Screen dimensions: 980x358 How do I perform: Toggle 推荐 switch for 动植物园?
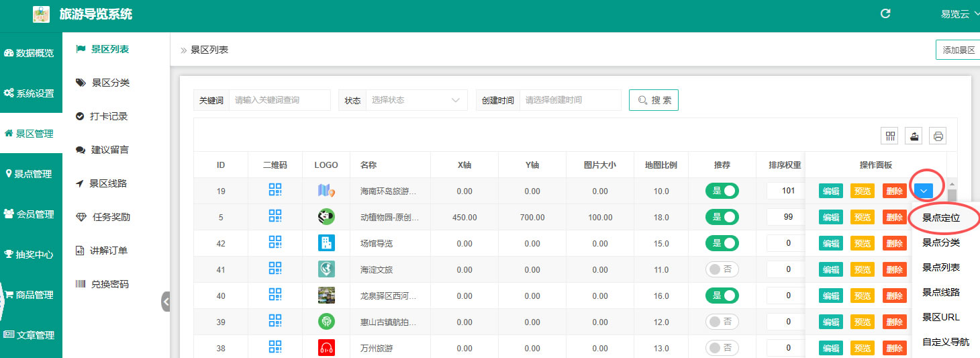coord(722,217)
